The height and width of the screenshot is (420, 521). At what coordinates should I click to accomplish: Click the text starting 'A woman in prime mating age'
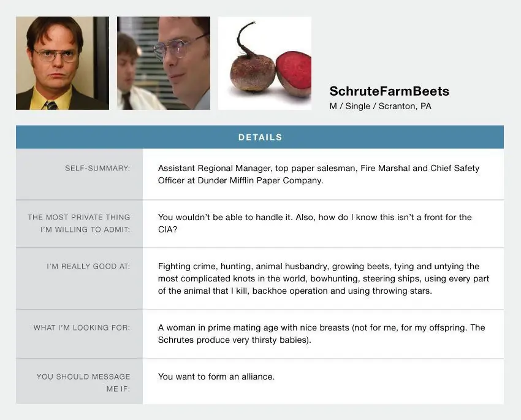click(321, 334)
